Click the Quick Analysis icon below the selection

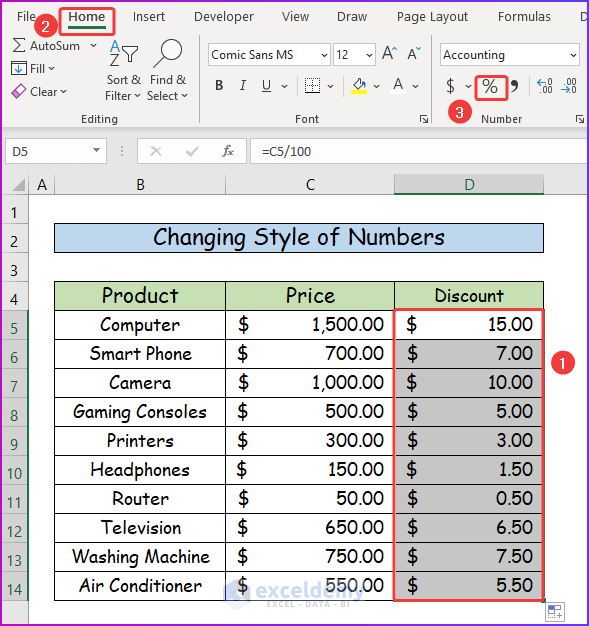pyautogui.click(x=555, y=611)
